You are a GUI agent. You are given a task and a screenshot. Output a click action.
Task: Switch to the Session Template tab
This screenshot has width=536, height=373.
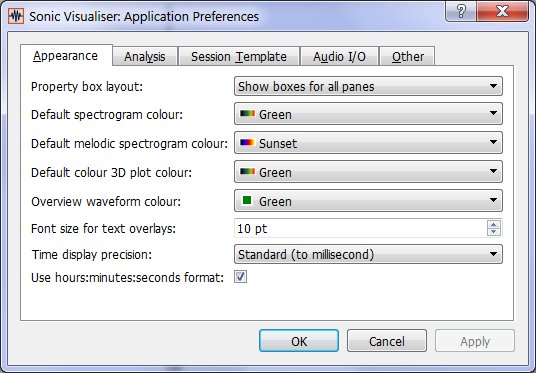pos(239,56)
